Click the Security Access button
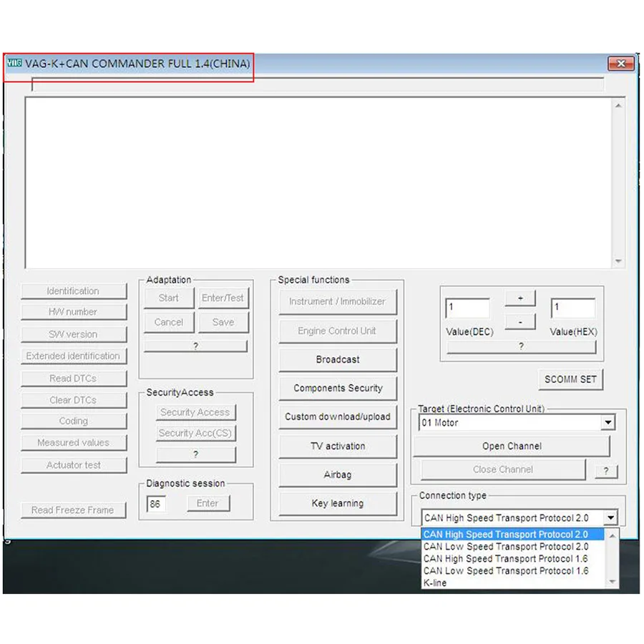This screenshot has width=644, height=644. tap(195, 412)
